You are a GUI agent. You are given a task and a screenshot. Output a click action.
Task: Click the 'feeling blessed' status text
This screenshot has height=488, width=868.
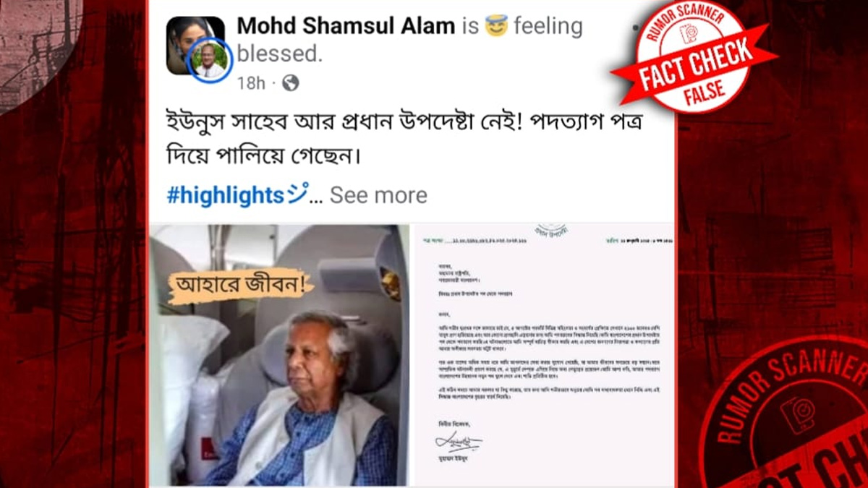410,40
